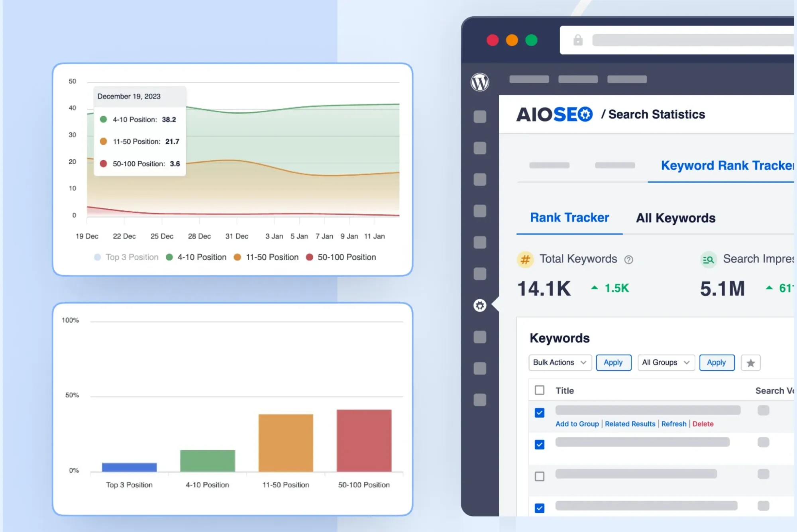
Task: Click the Search Statistics breadcrumb text
Action: click(x=657, y=114)
